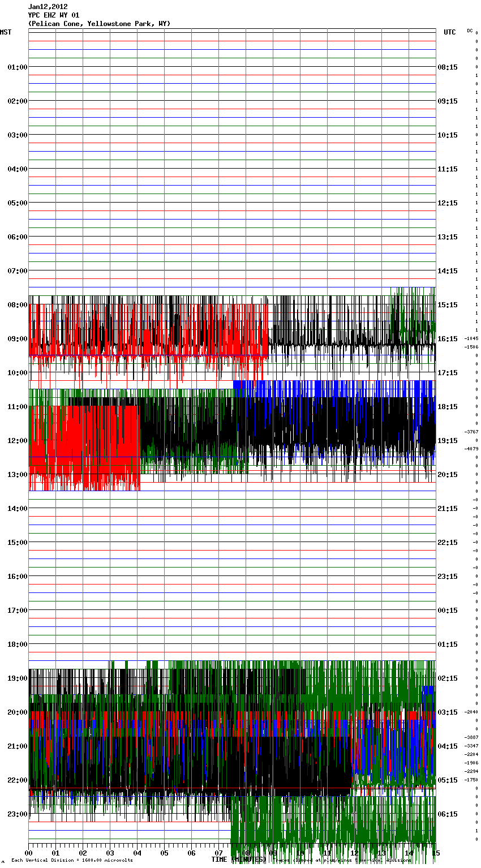Select the "20:00" MST time label
This screenshot has height=868, width=481.
coord(18,712)
